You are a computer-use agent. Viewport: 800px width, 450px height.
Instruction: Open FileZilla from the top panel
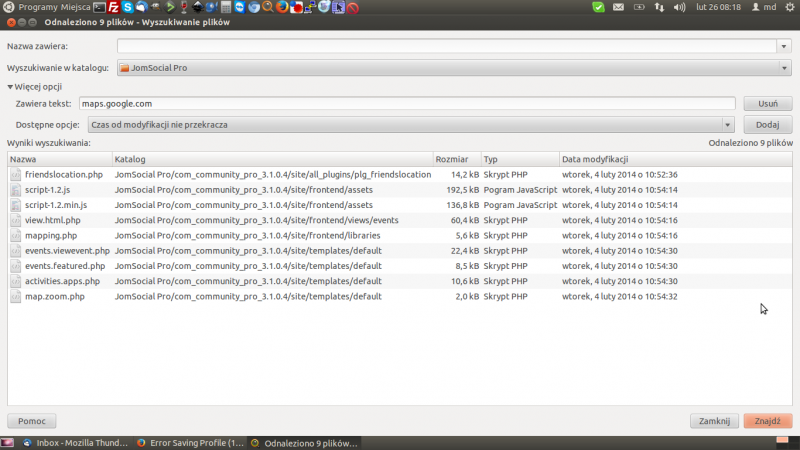[x=113, y=7]
